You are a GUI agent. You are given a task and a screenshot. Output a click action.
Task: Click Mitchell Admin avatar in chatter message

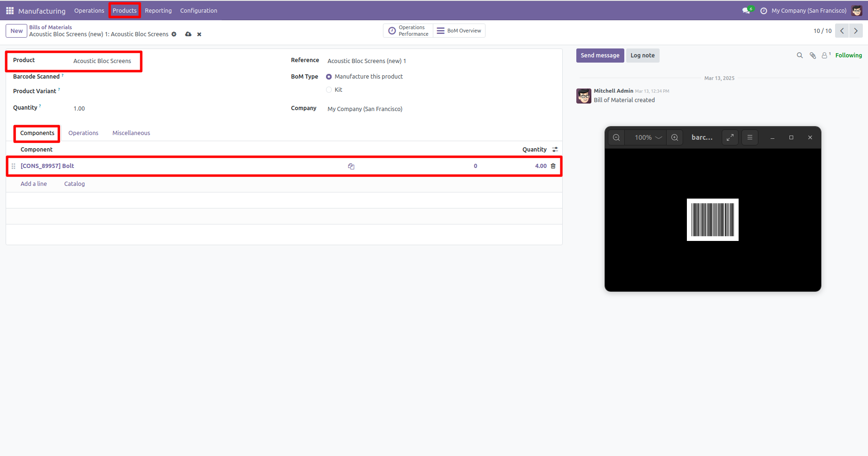[584, 96]
